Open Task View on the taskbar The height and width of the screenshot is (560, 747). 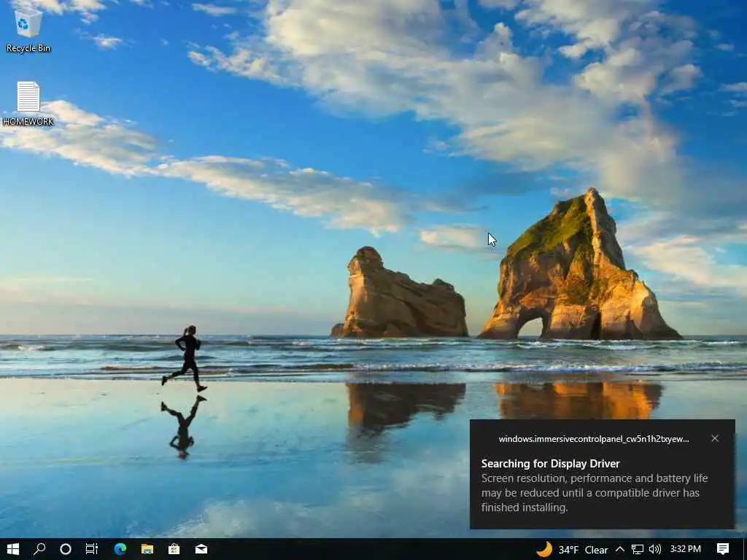[91, 549]
